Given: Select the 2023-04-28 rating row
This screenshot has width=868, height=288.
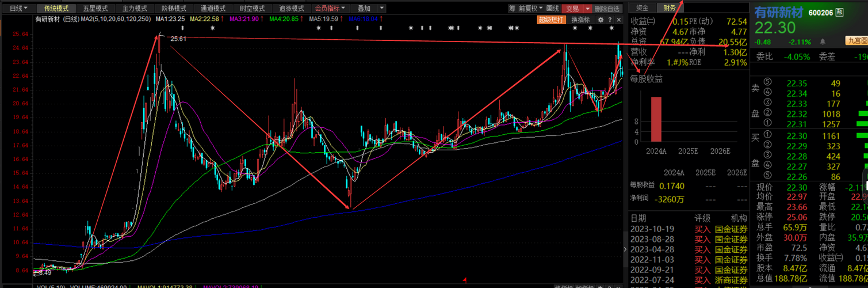Looking at the screenshot, I should (x=689, y=249).
